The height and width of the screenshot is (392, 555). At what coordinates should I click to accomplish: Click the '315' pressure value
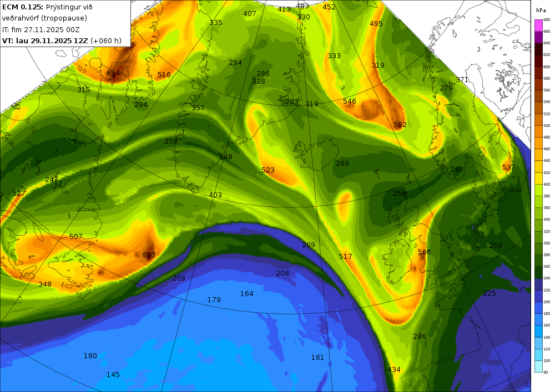(84, 90)
